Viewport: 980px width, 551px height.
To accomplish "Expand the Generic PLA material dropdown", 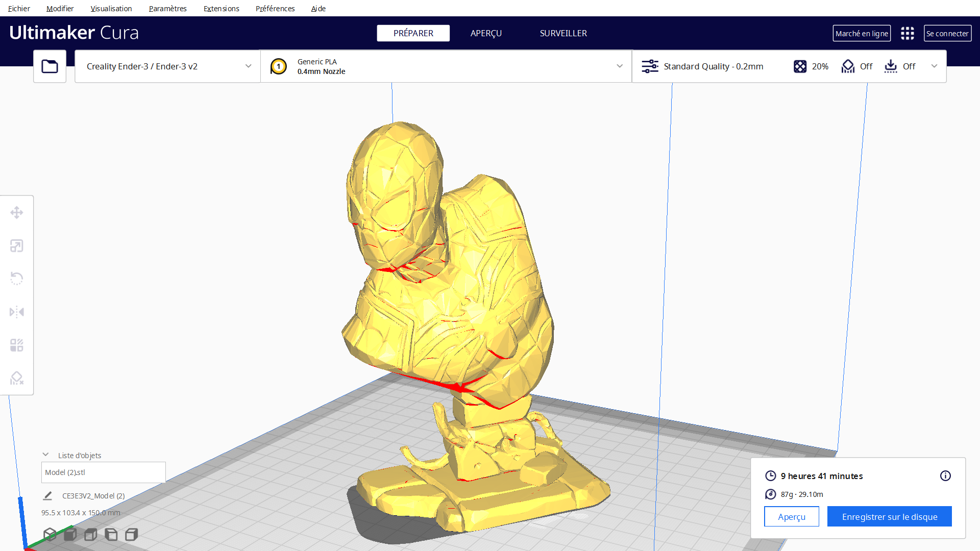I will (446, 66).
